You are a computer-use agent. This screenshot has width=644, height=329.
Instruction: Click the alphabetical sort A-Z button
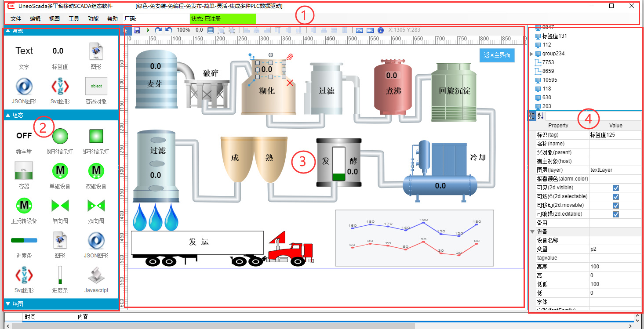(x=541, y=116)
